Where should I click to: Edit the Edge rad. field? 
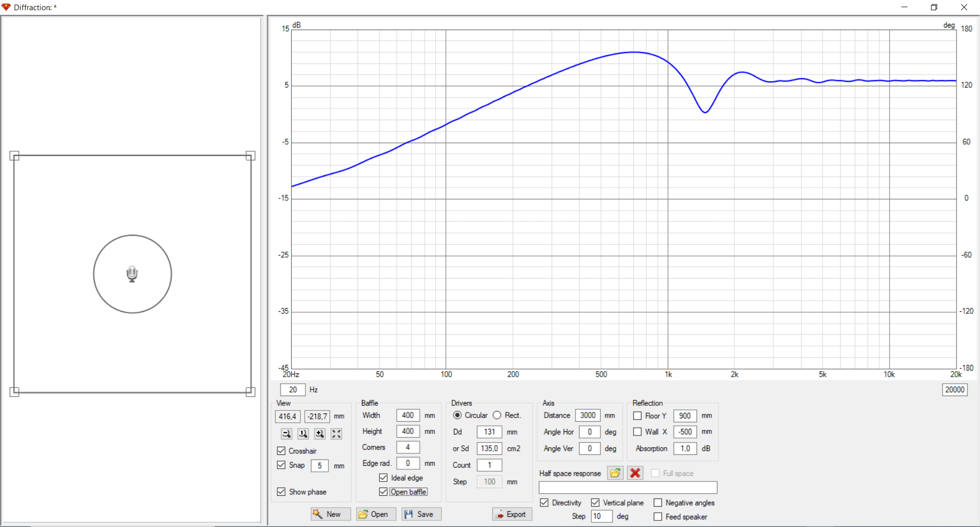[x=408, y=463]
